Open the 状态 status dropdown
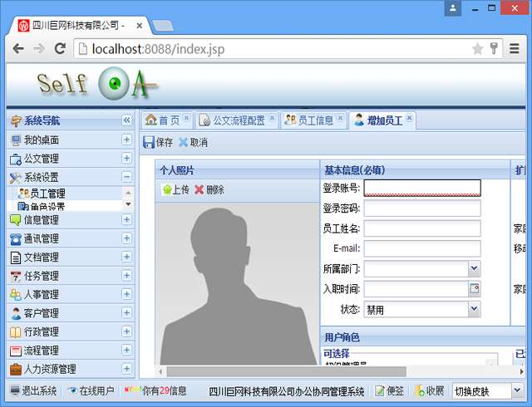The image size is (532, 407). point(474,310)
